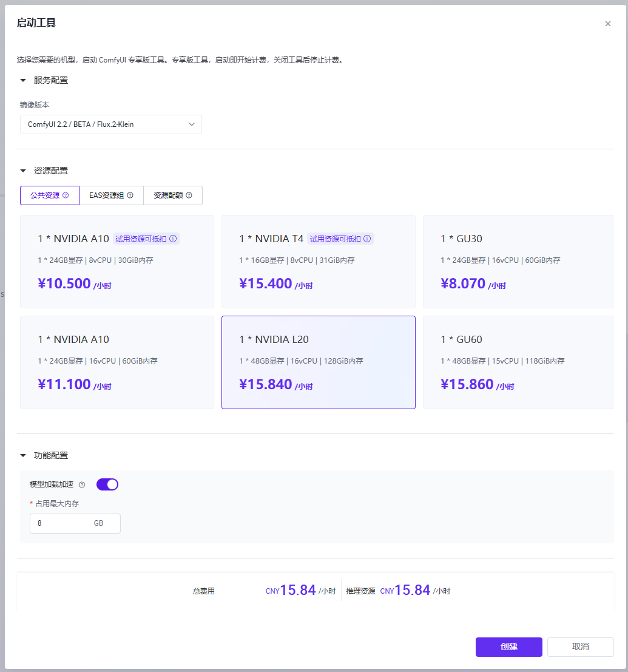Select NVIDIA A10 card priced ¥10.500
628x672 pixels.
(x=117, y=262)
